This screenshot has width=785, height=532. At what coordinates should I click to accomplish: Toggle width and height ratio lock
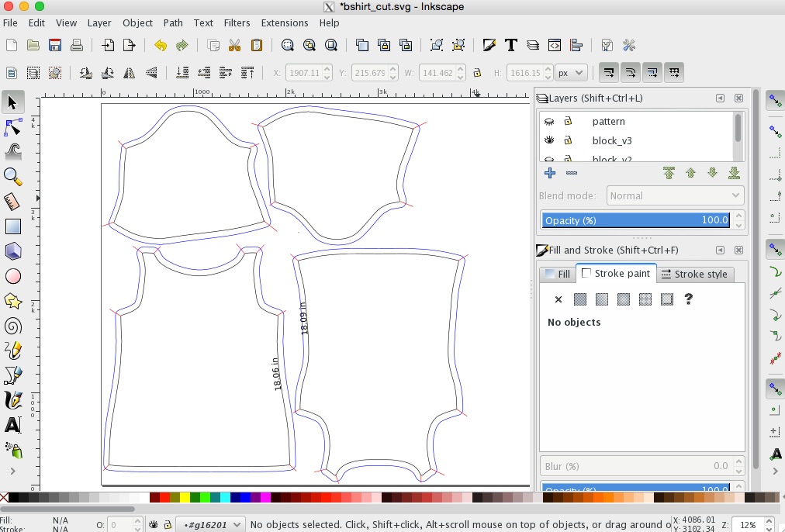click(479, 73)
